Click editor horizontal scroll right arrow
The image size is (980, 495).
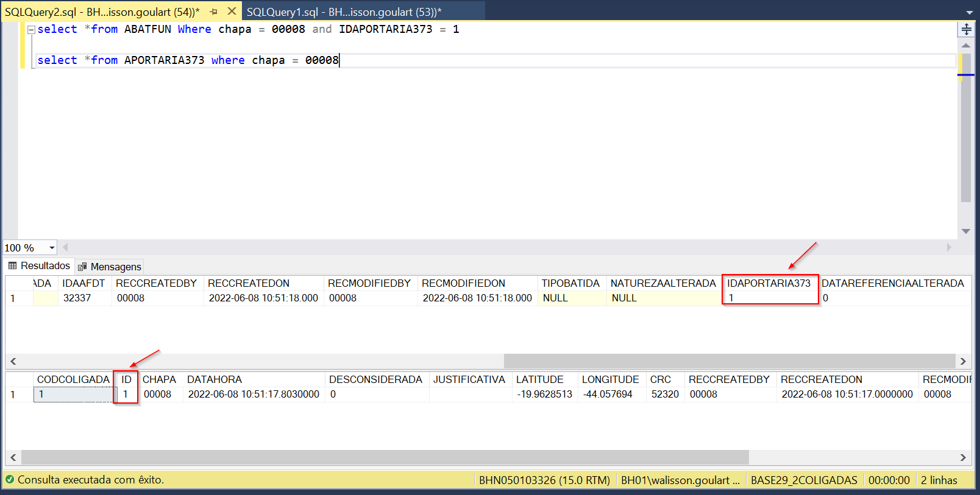point(949,247)
